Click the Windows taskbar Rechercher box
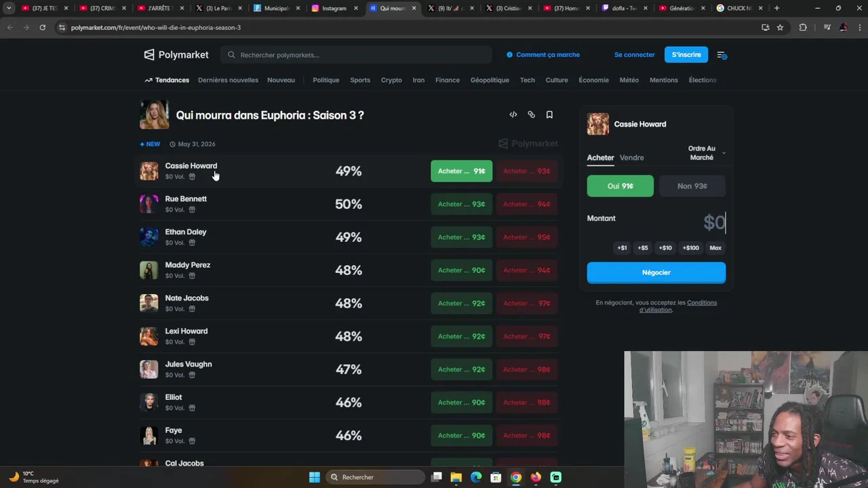Viewport: 868px width, 488px height. [x=375, y=477]
